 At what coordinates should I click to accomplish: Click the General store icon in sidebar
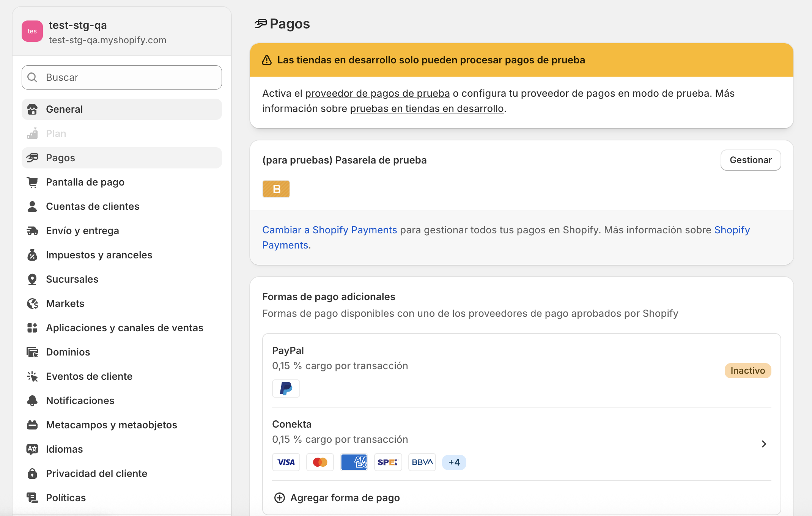pos(32,109)
